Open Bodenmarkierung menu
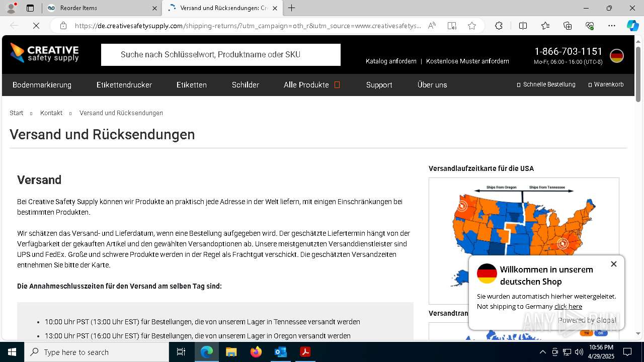The image size is (644, 362). [42, 85]
